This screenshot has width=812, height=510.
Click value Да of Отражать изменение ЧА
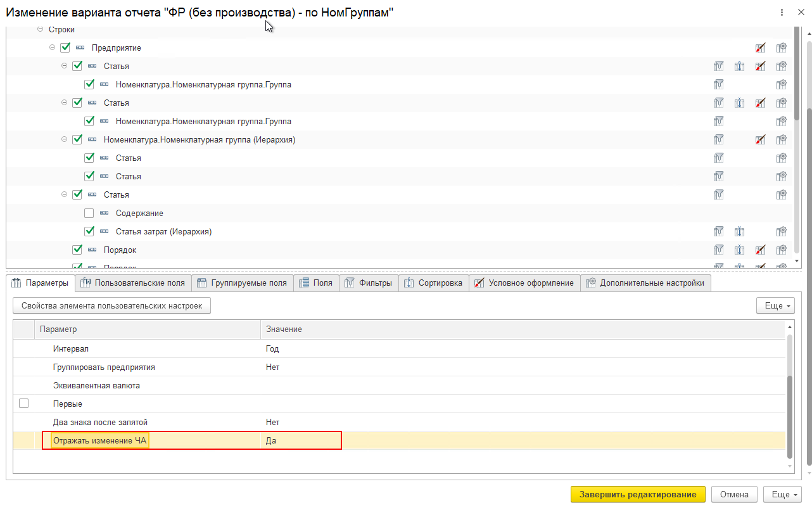tap(271, 440)
